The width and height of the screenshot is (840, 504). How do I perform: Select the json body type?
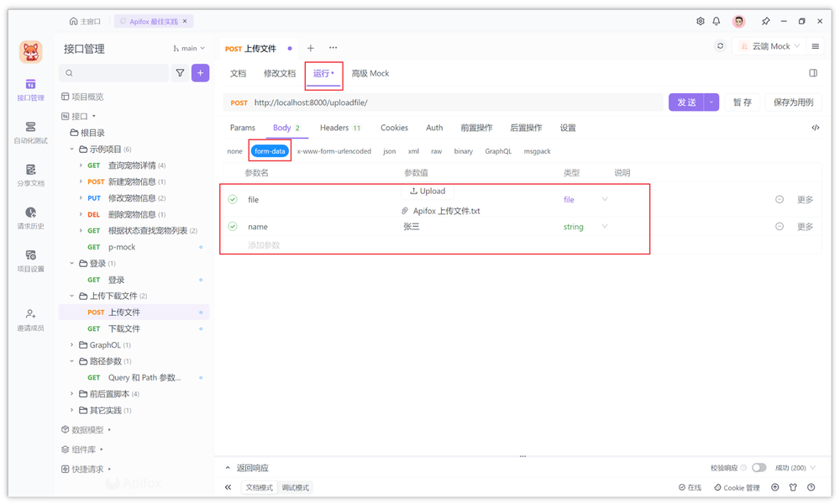pyautogui.click(x=389, y=151)
